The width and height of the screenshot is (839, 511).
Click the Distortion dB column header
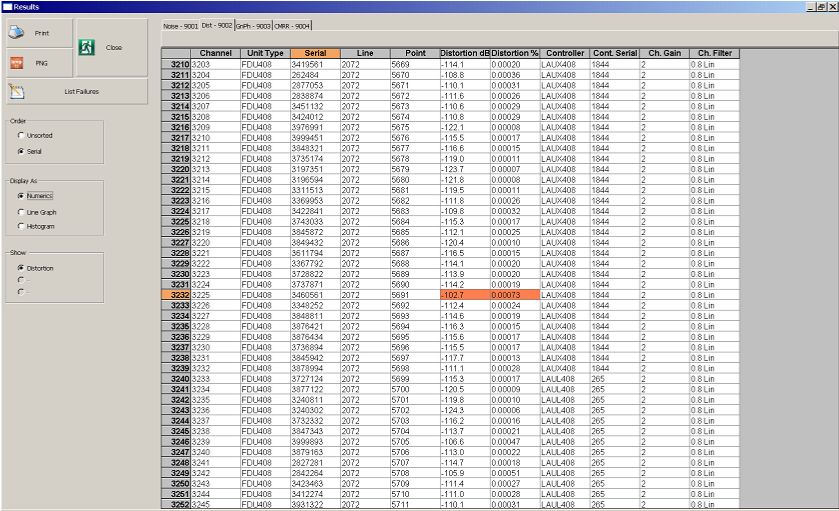(x=465, y=53)
